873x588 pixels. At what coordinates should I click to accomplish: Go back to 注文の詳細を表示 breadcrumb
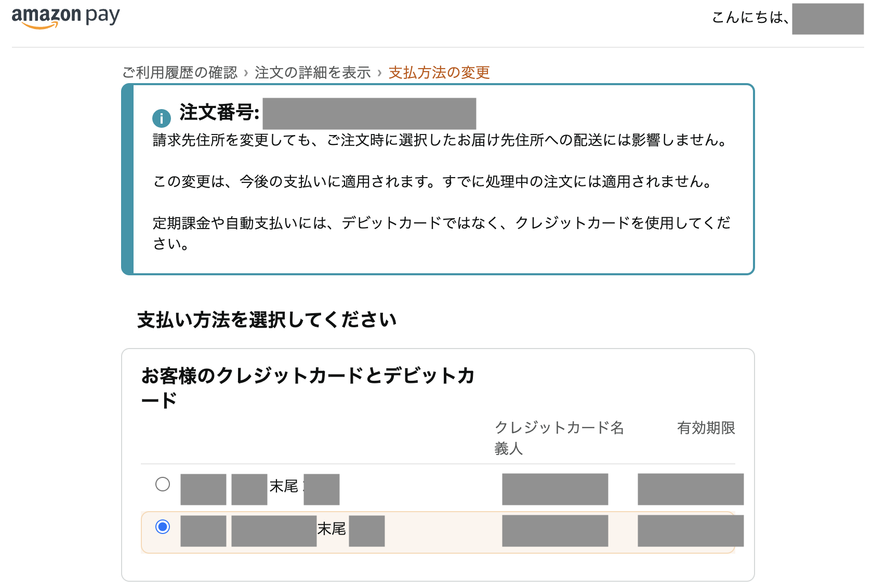pyautogui.click(x=312, y=73)
